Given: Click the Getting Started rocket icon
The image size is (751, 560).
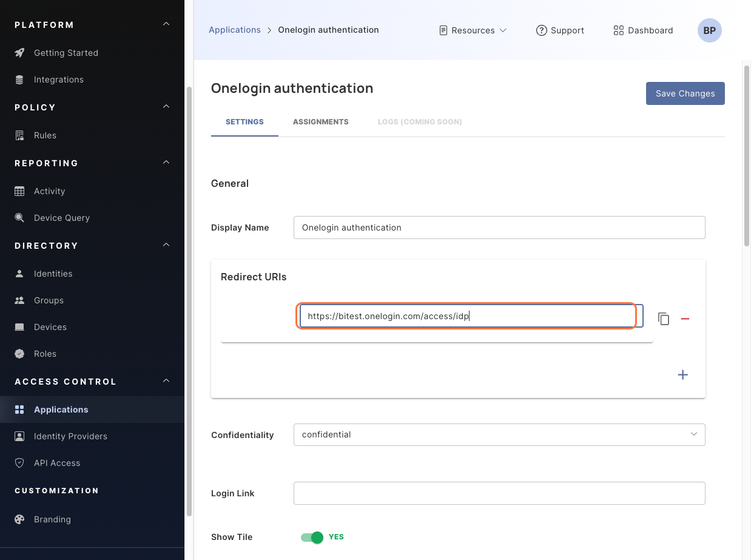Looking at the screenshot, I should pos(19,53).
